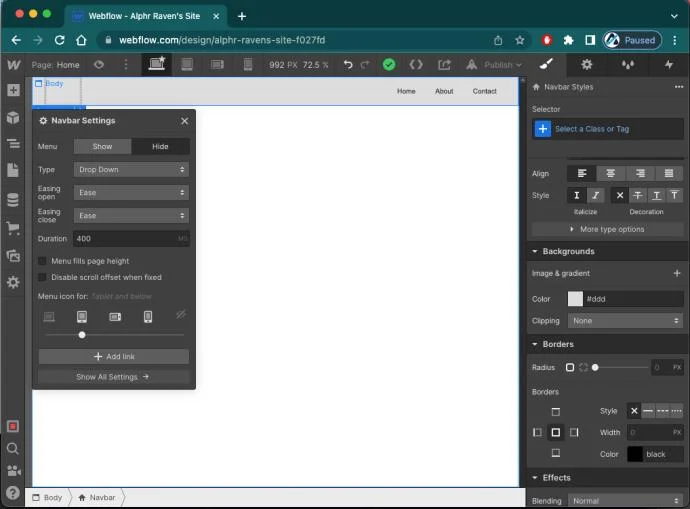Check the green save status icon

389,65
